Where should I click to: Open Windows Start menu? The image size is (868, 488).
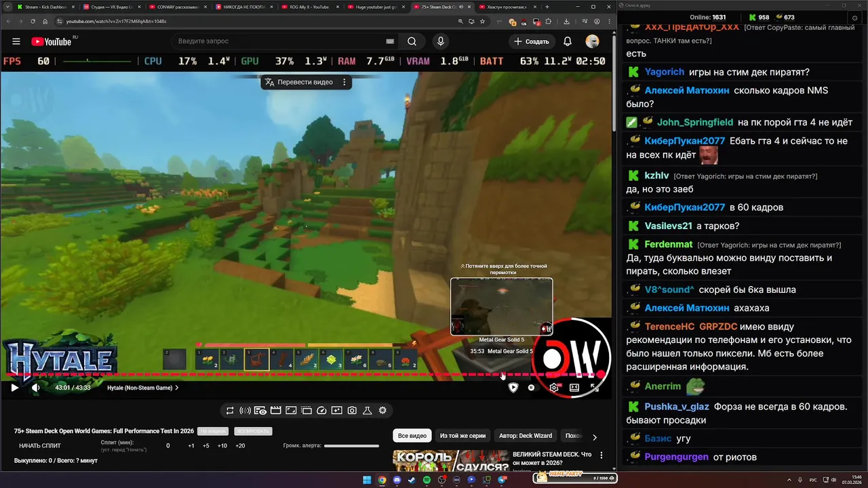click(x=367, y=480)
